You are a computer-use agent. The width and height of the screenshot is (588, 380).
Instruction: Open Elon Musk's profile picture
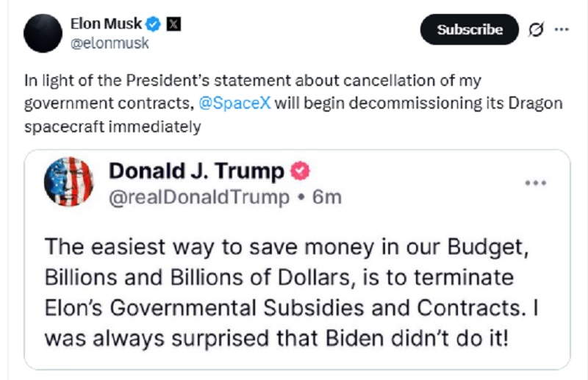coord(42,33)
